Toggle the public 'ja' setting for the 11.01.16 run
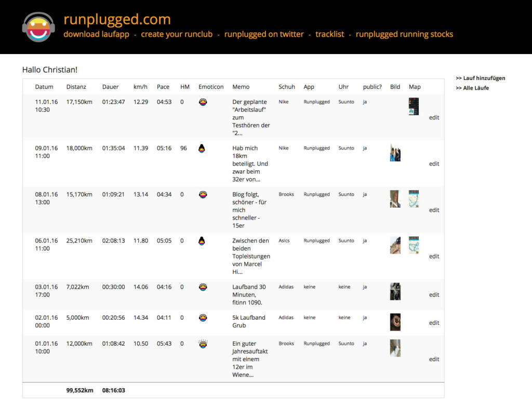 pos(365,102)
